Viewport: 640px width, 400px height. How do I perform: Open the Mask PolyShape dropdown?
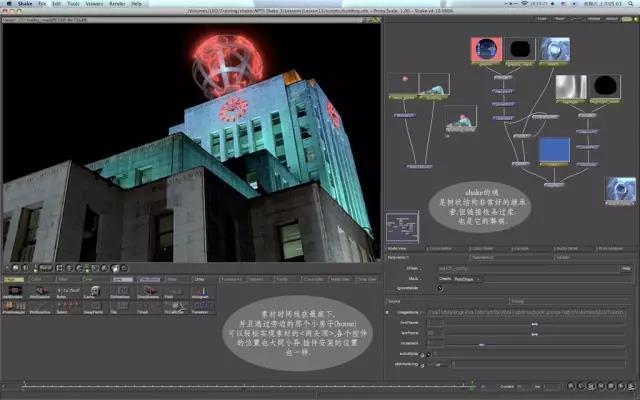click(x=467, y=279)
